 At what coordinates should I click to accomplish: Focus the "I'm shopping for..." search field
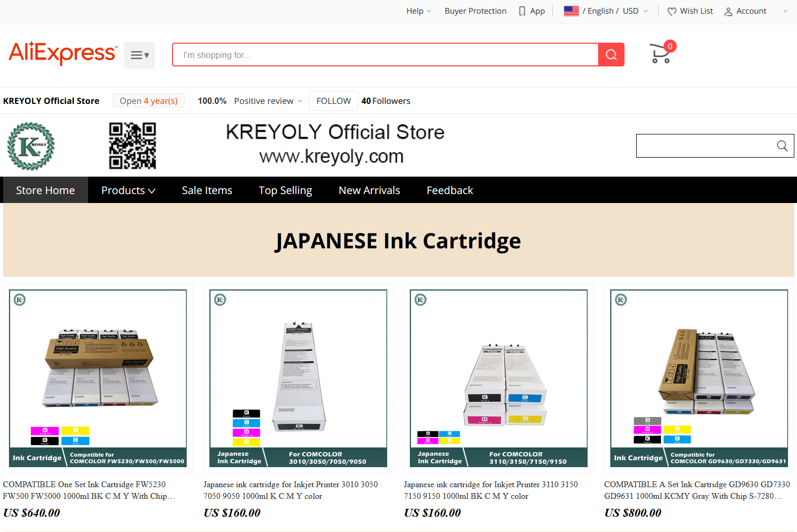pyautogui.click(x=385, y=55)
